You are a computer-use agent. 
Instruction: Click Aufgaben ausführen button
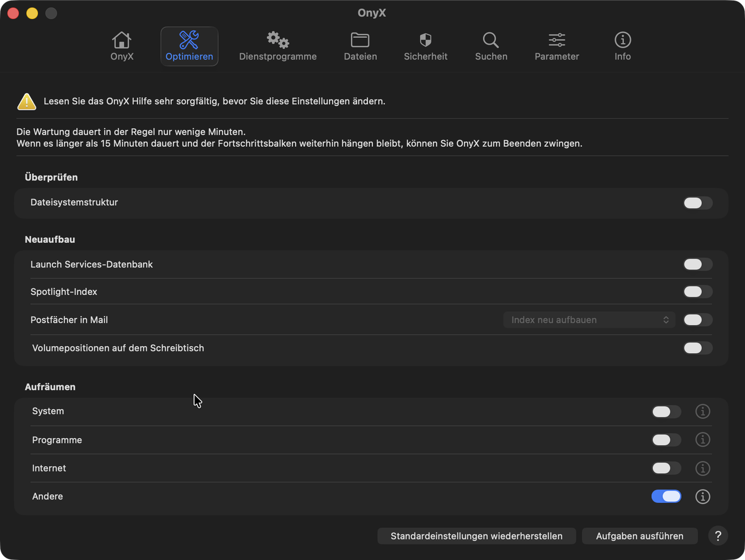640,536
